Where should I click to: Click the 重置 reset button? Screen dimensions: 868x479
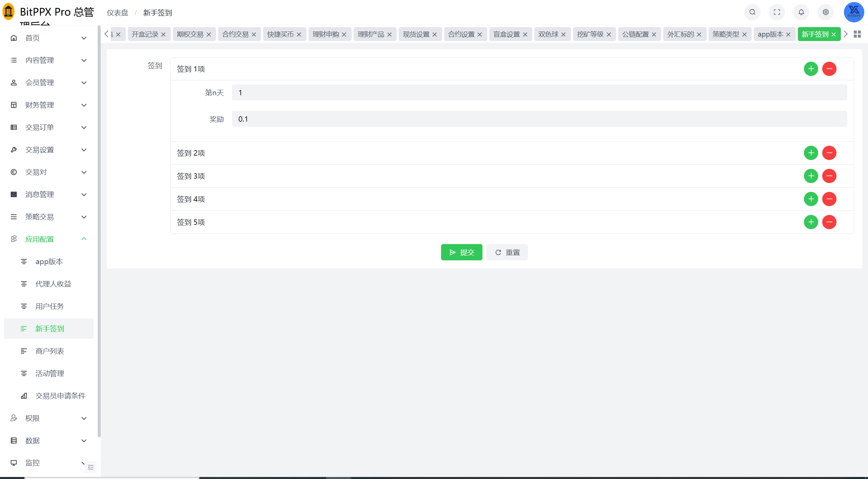[507, 252]
